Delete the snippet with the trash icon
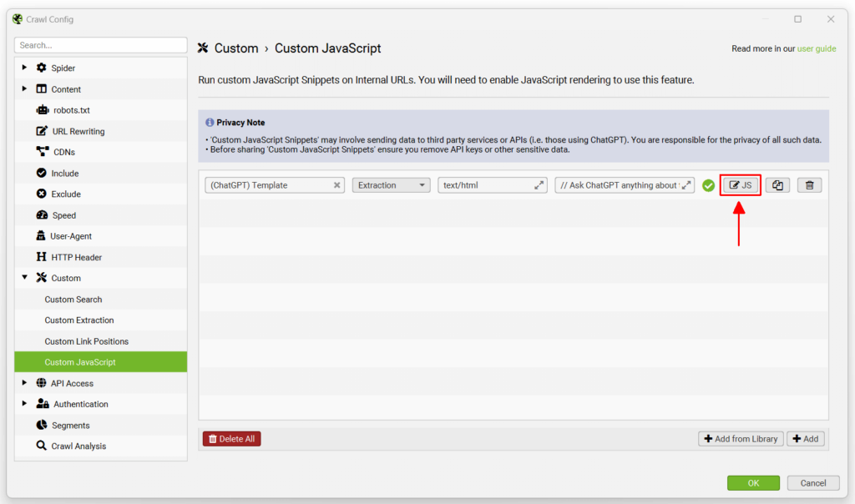855x504 pixels. (808, 184)
